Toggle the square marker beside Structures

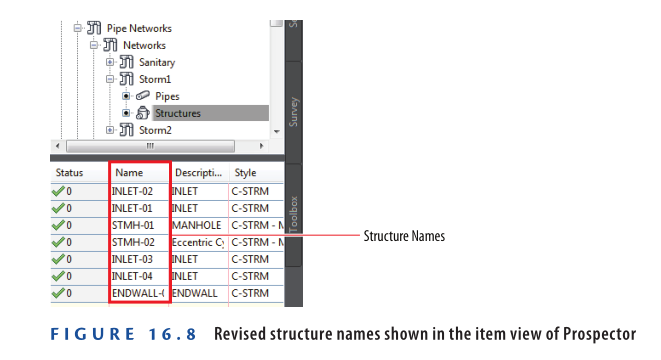pos(126,113)
